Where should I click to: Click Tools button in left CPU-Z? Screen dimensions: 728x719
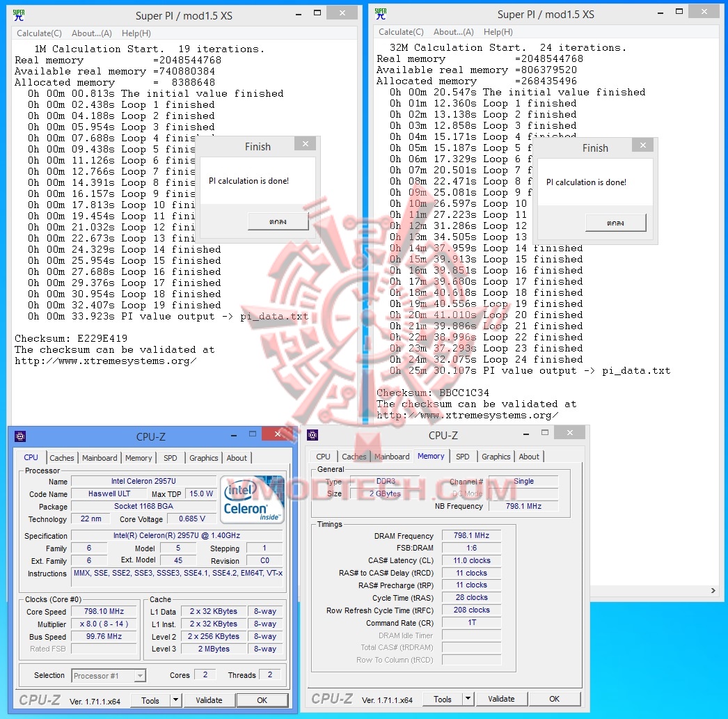150,700
